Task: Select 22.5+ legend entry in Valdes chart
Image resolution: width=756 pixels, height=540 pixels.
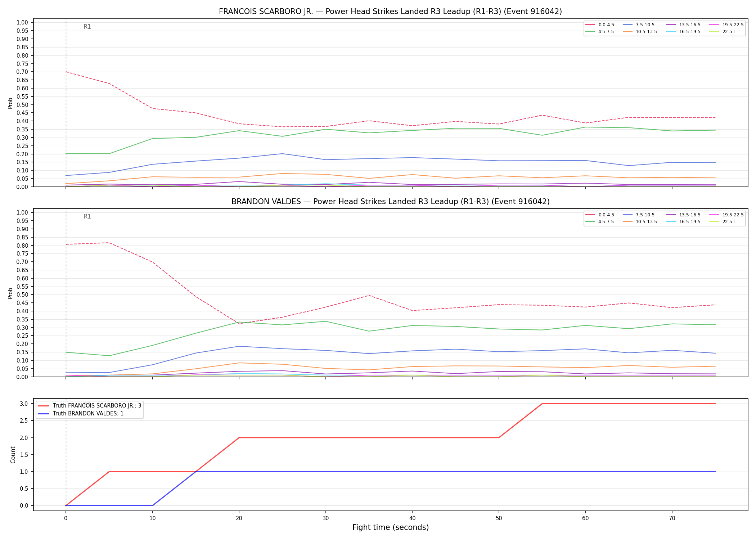Action: click(723, 222)
